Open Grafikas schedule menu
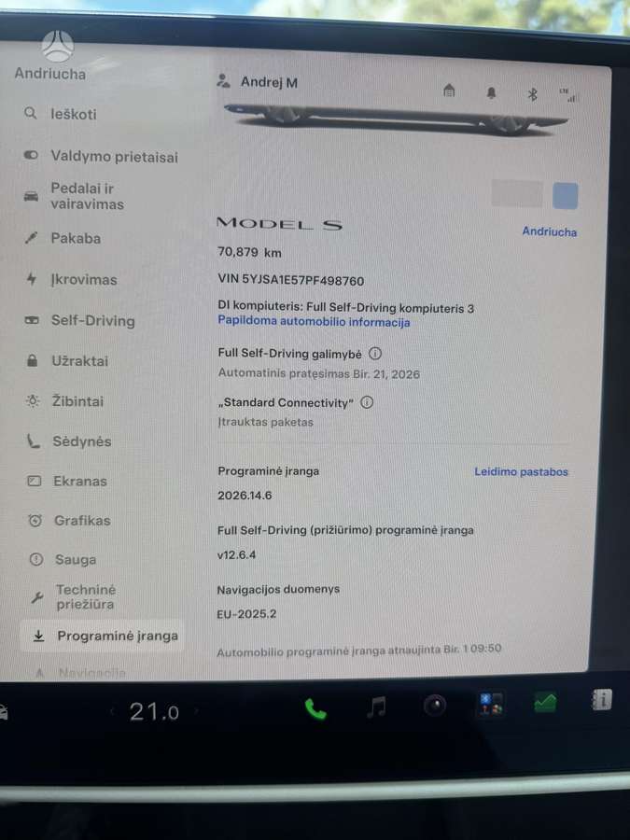The height and width of the screenshot is (840, 630). click(68, 520)
